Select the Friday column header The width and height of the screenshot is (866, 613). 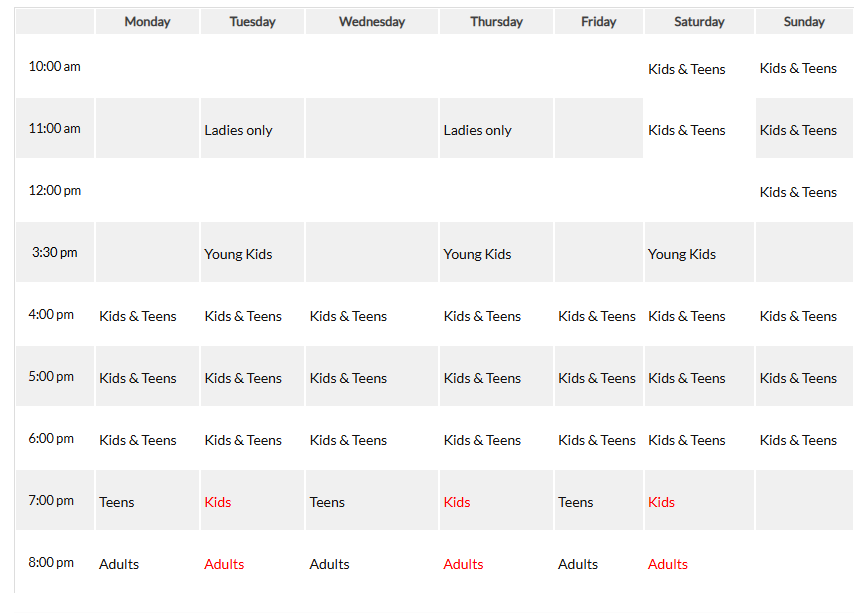click(x=599, y=22)
